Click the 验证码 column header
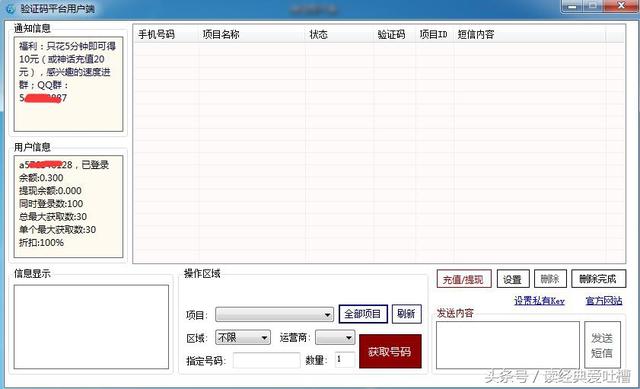640x389 pixels. [x=391, y=35]
